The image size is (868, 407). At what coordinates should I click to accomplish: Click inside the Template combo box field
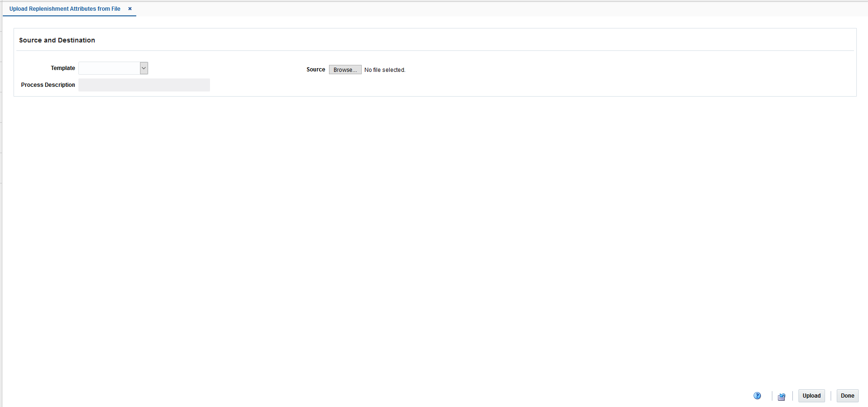(x=109, y=68)
